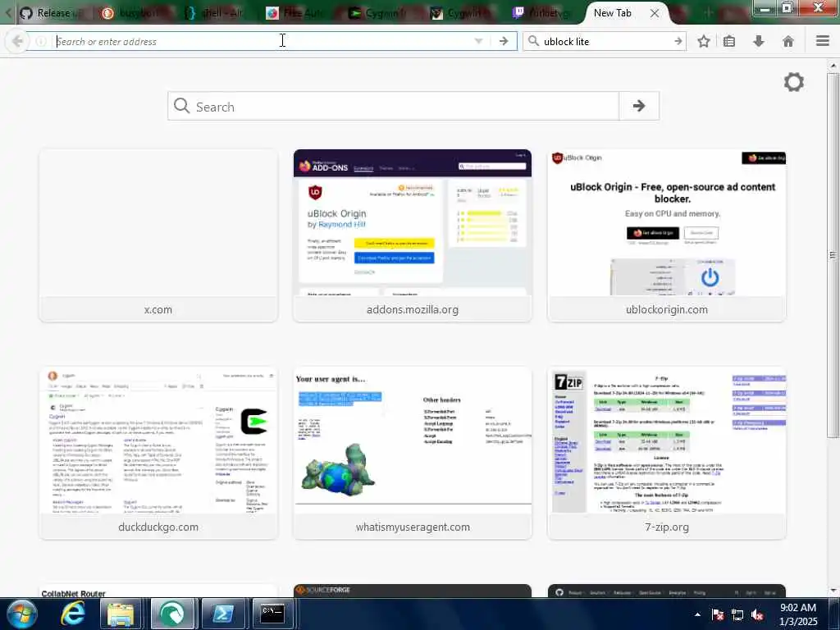This screenshot has width=840, height=630.
Task: Click the clock showing 9:02 AM
Action: [798, 614]
